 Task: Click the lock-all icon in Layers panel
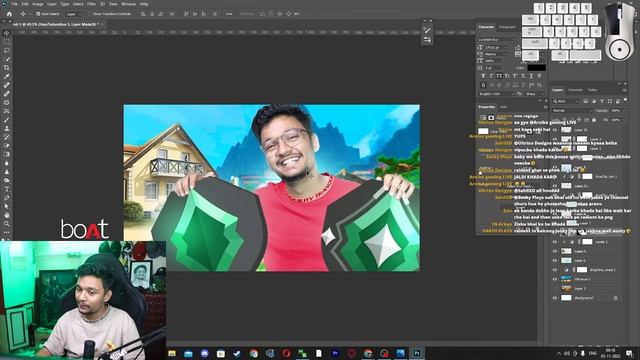[x=594, y=120]
